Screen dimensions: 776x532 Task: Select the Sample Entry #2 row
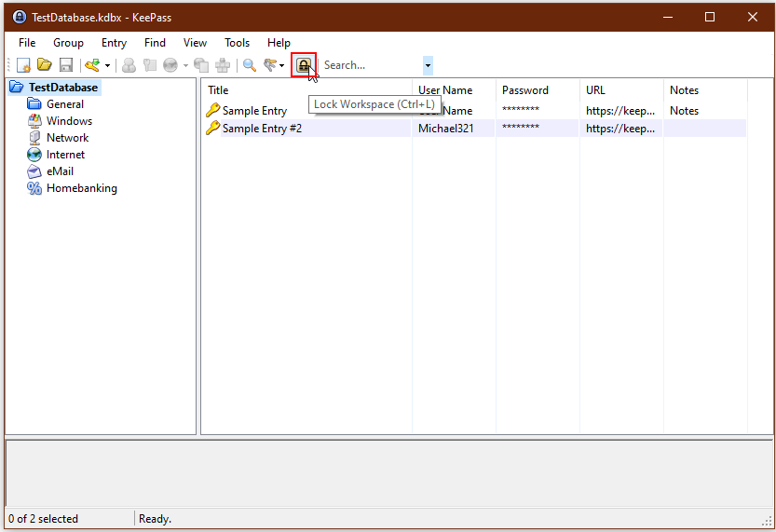tap(475, 129)
